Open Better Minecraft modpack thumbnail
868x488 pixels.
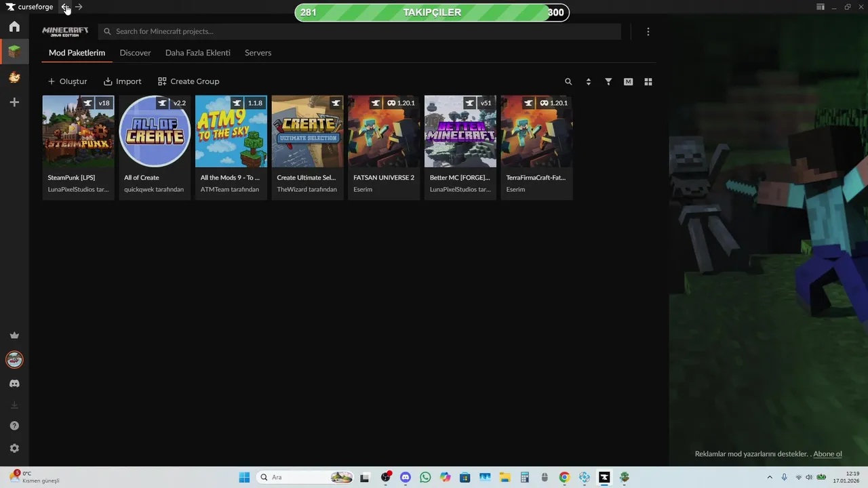click(x=460, y=131)
